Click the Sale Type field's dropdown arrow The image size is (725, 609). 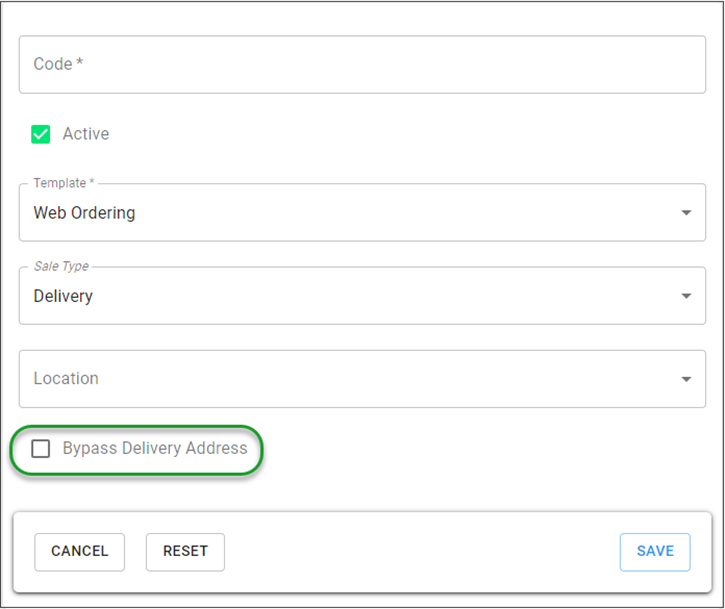pos(686,296)
